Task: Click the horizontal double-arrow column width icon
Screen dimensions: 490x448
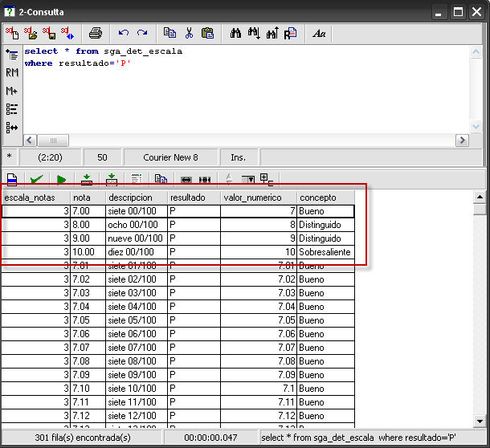Action: [186, 180]
